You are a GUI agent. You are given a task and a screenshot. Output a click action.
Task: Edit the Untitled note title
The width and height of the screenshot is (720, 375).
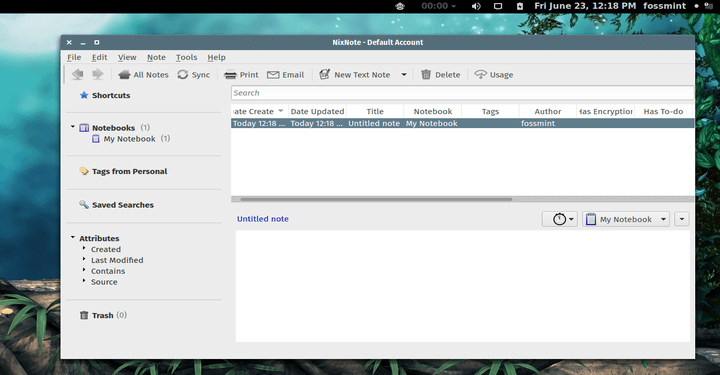(x=263, y=219)
